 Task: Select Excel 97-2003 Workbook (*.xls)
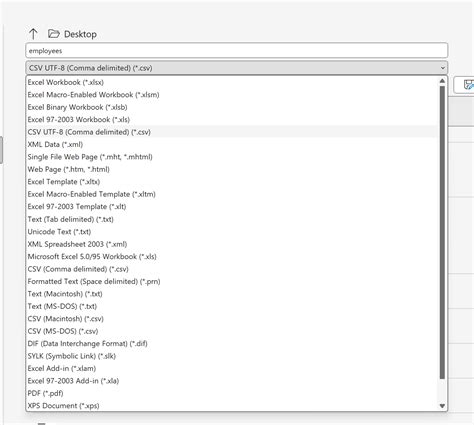pos(232,119)
